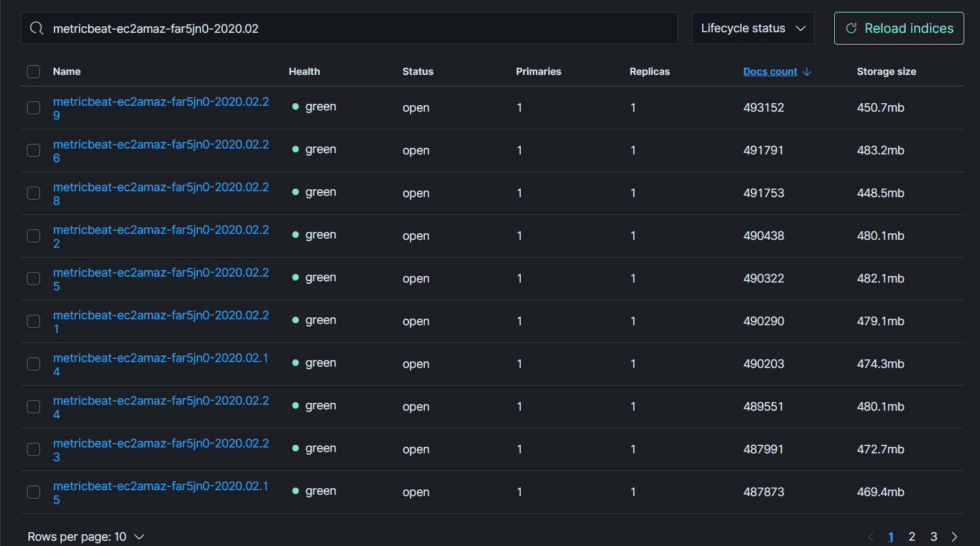Image resolution: width=980 pixels, height=546 pixels.
Task: Click the docs count value 489551
Action: point(763,407)
